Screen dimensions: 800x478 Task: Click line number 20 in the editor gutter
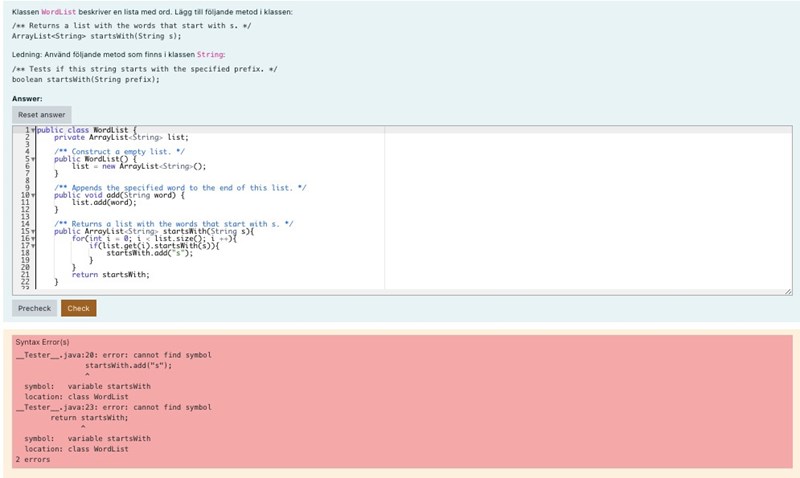pyautogui.click(x=24, y=267)
